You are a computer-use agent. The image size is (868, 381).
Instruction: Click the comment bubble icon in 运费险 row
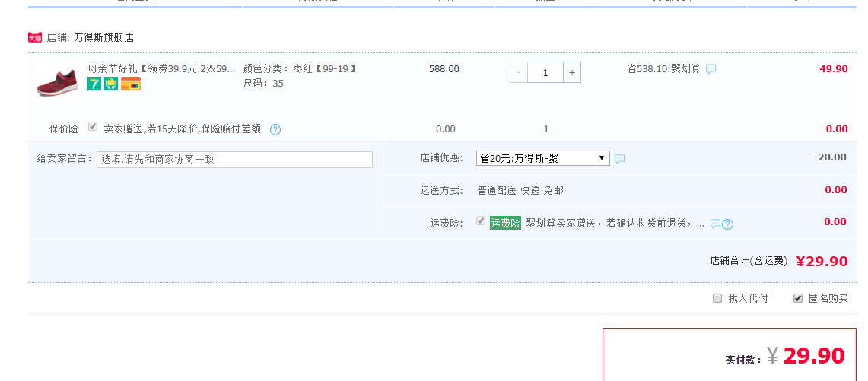tap(715, 224)
